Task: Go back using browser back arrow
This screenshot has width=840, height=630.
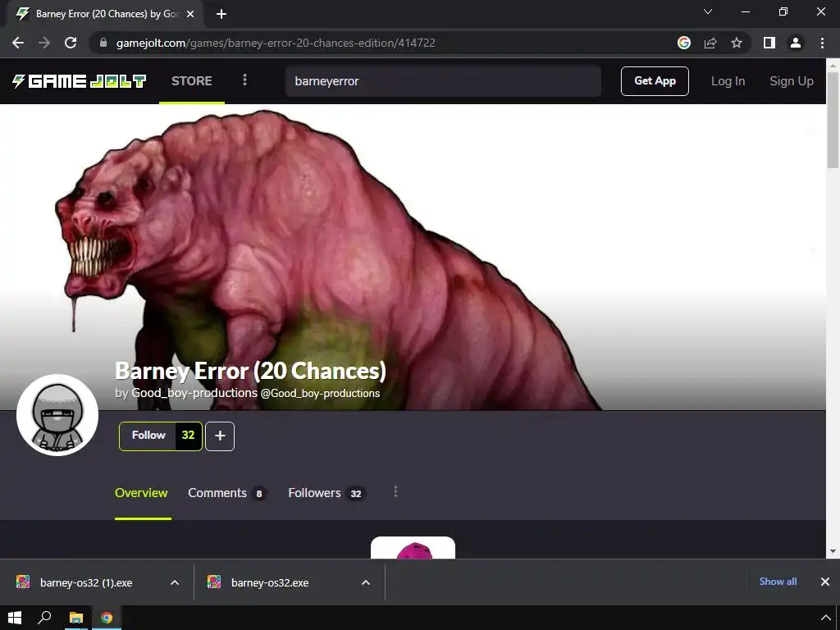Action: [18, 43]
